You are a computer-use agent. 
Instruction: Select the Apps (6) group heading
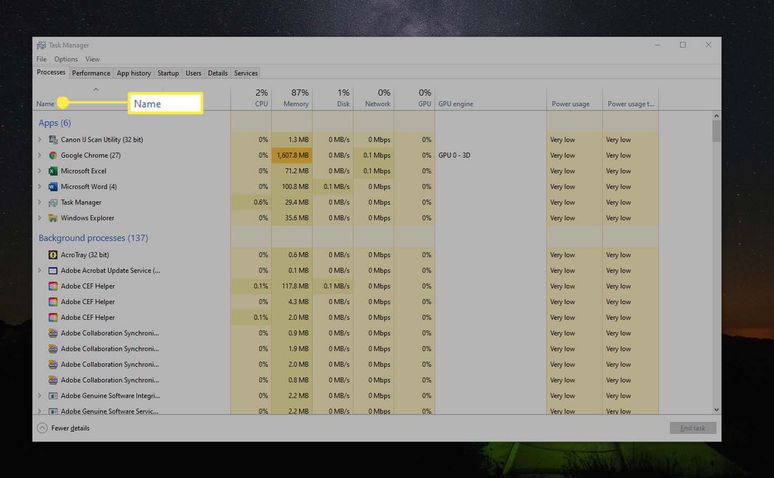[55, 123]
